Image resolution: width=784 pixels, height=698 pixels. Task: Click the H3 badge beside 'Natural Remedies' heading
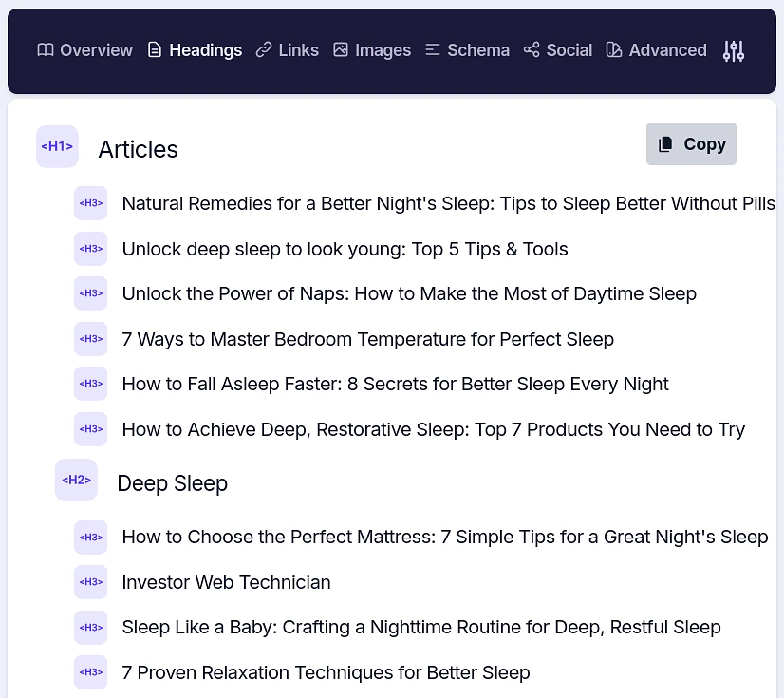[90, 203]
